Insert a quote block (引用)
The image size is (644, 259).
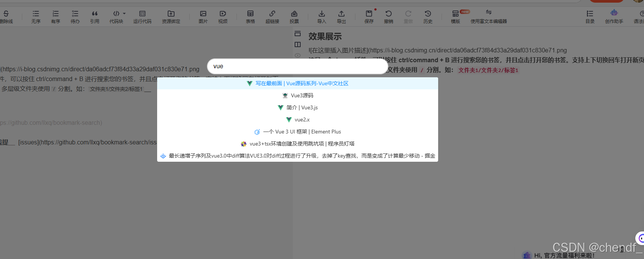tap(95, 17)
